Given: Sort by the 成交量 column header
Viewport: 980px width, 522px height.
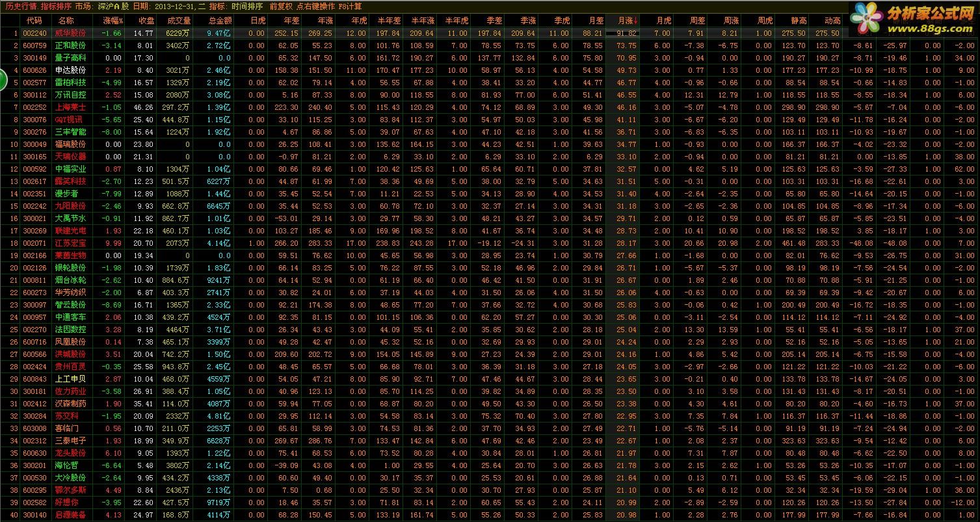Looking at the screenshot, I should [x=179, y=21].
